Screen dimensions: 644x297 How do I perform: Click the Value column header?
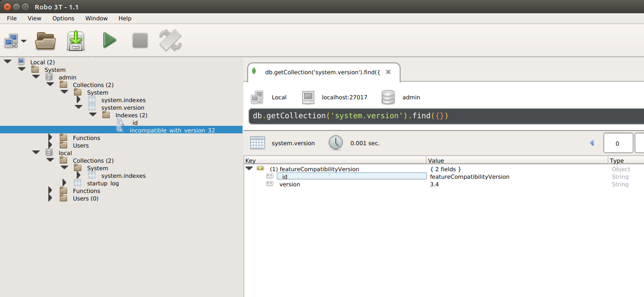pos(516,160)
